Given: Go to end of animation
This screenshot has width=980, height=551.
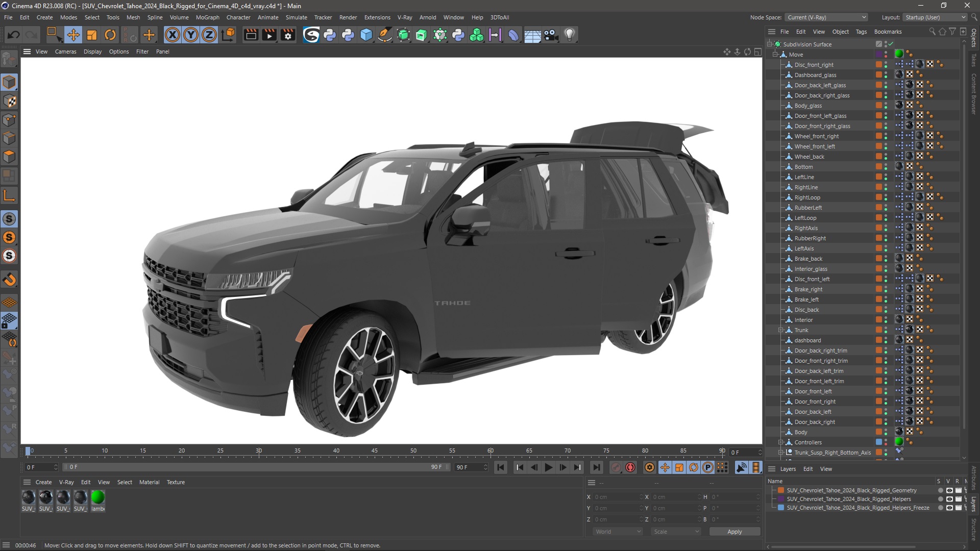Looking at the screenshot, I should (596, 467).
